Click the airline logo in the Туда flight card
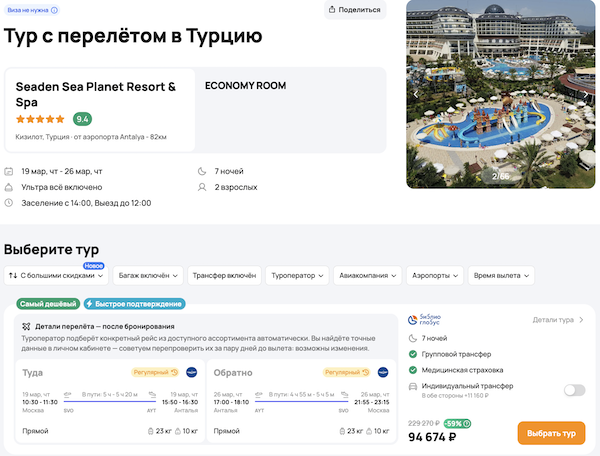 [190, 372]
